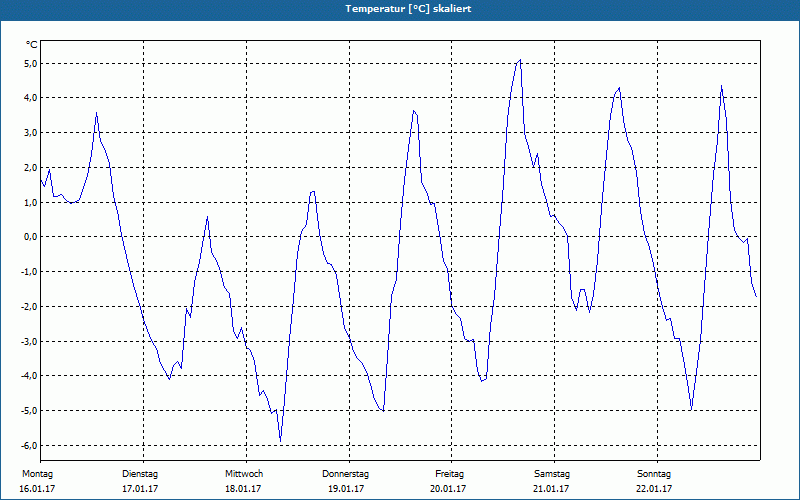Click the date 16.01.17
The image size is (800, 500).
tap(37, 489)
